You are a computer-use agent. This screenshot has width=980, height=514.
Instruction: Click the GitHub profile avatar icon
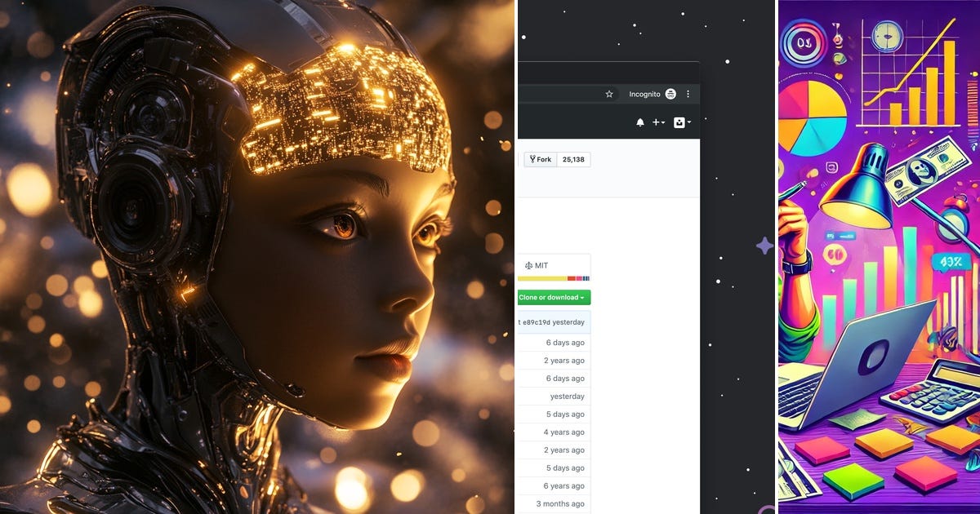point(679,123)
